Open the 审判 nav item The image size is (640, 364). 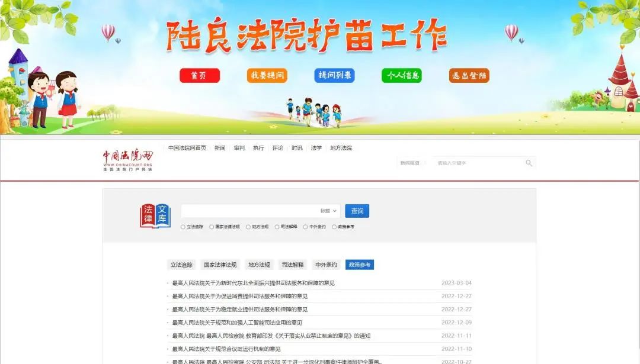(239, 148)
